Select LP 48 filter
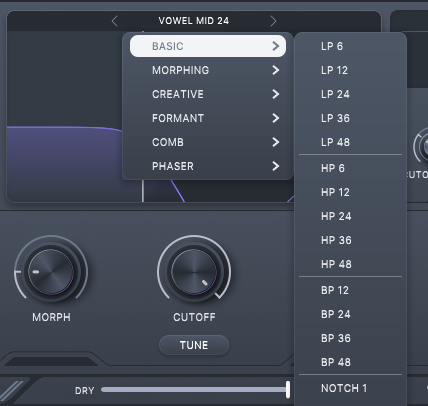 click(x=350, y=142)
